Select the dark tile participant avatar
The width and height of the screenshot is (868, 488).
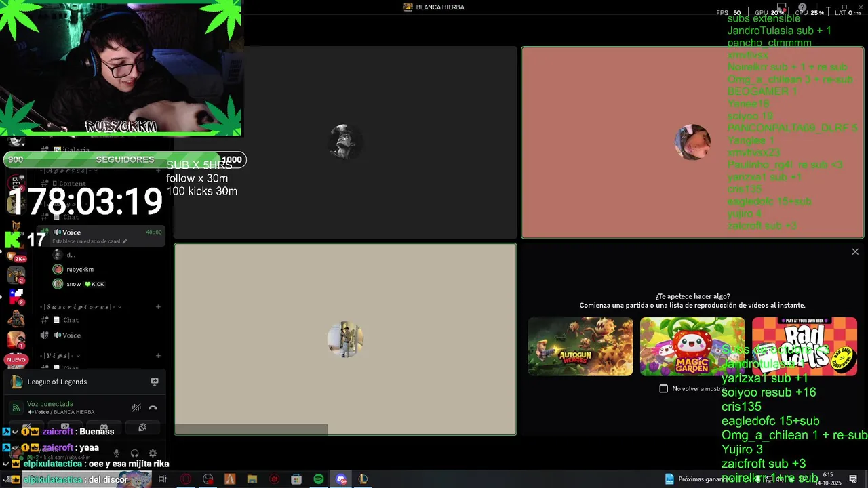[x=345, y=142]
